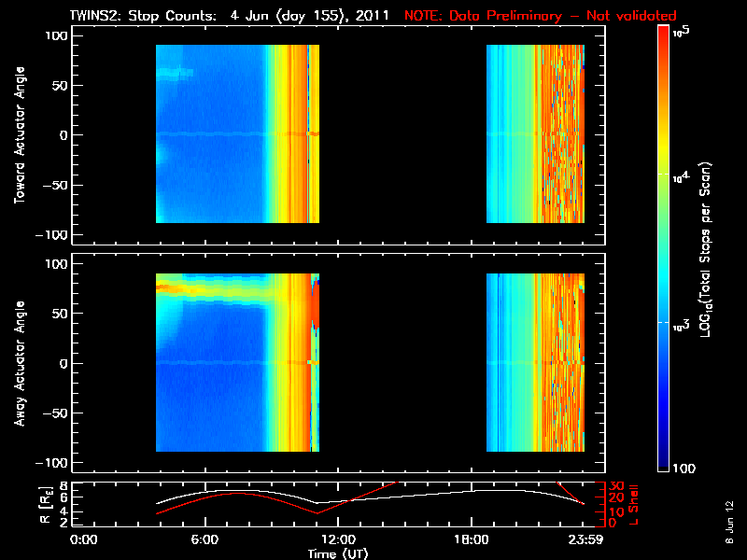Click the white R curve in orbit panel
The height and width of the screenshot is (560, 747).
(x=405, y=497)
